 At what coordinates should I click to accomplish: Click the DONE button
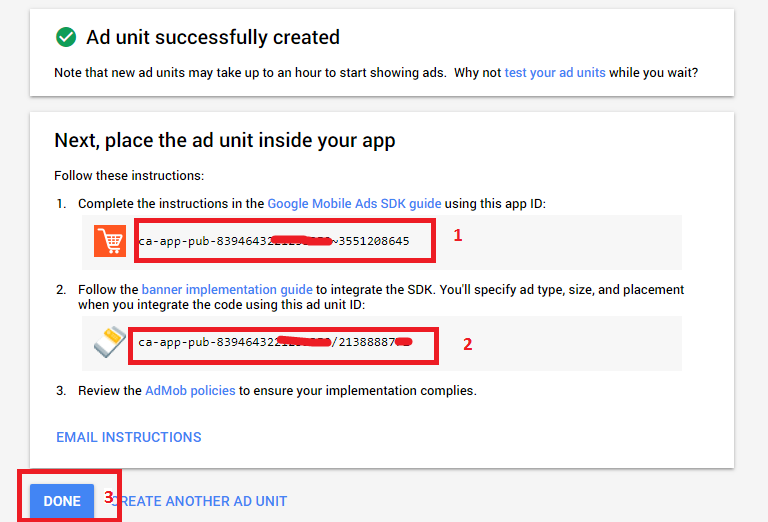coord(62,501)
